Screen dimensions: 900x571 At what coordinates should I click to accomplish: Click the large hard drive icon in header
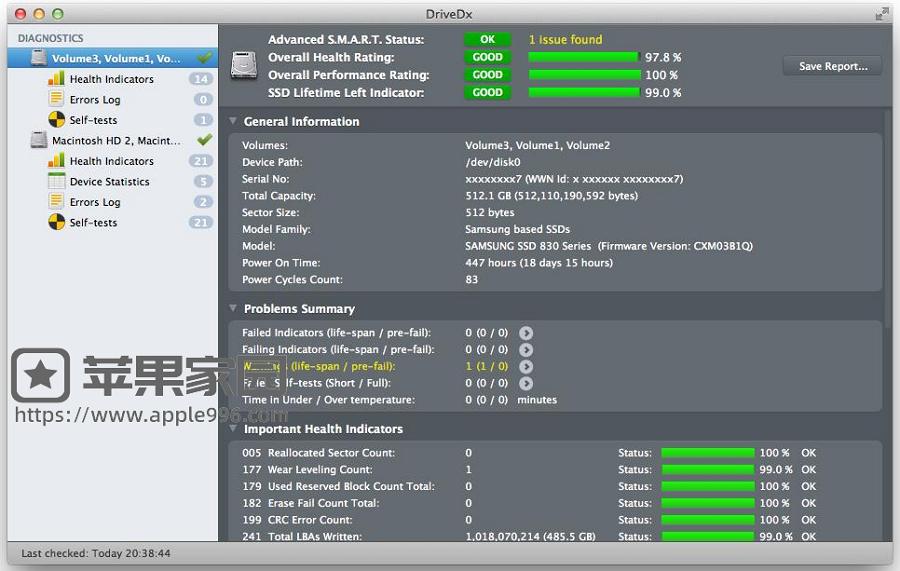[244, 65]
